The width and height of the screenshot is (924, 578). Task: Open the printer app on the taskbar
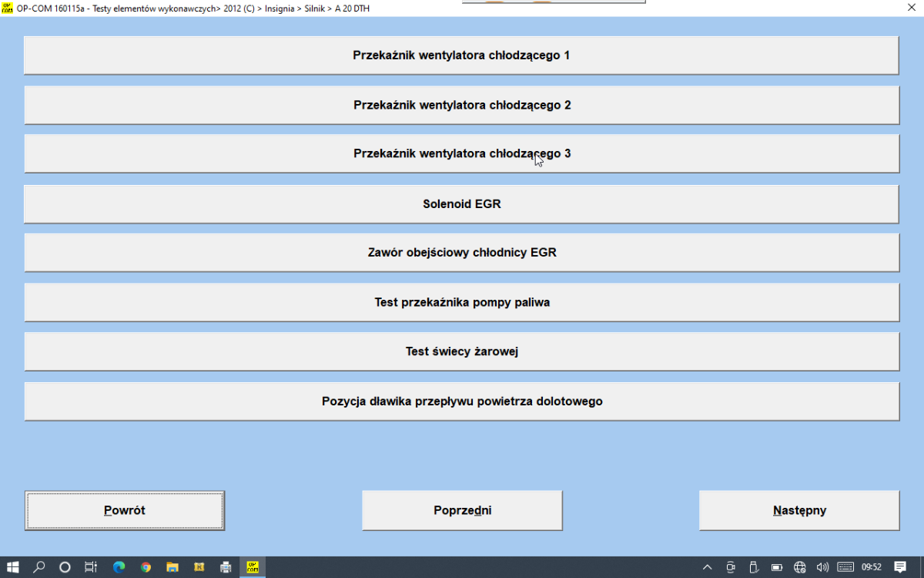point(226,567)
